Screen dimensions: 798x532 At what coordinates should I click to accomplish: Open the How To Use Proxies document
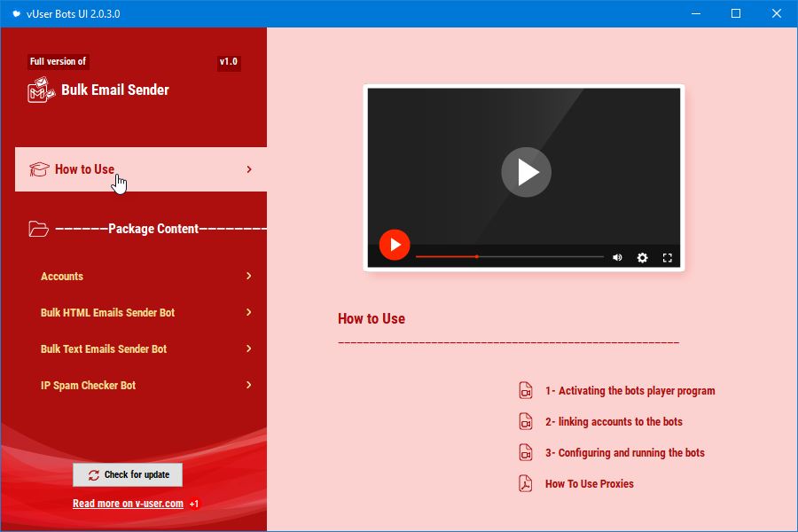[x=590, y=483]
